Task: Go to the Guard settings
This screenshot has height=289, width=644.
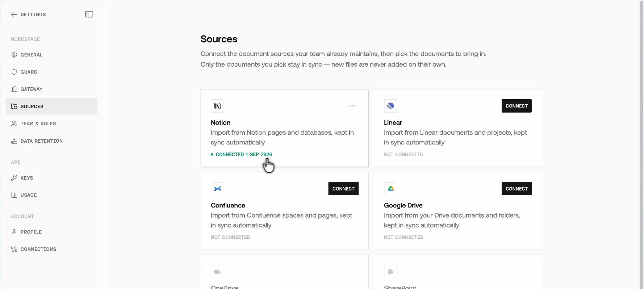Action: 51,72
